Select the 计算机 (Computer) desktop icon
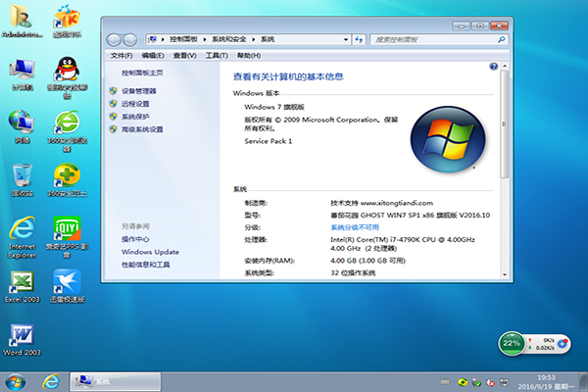The height and width of the screenshot is (392, 588). [23, 74]
